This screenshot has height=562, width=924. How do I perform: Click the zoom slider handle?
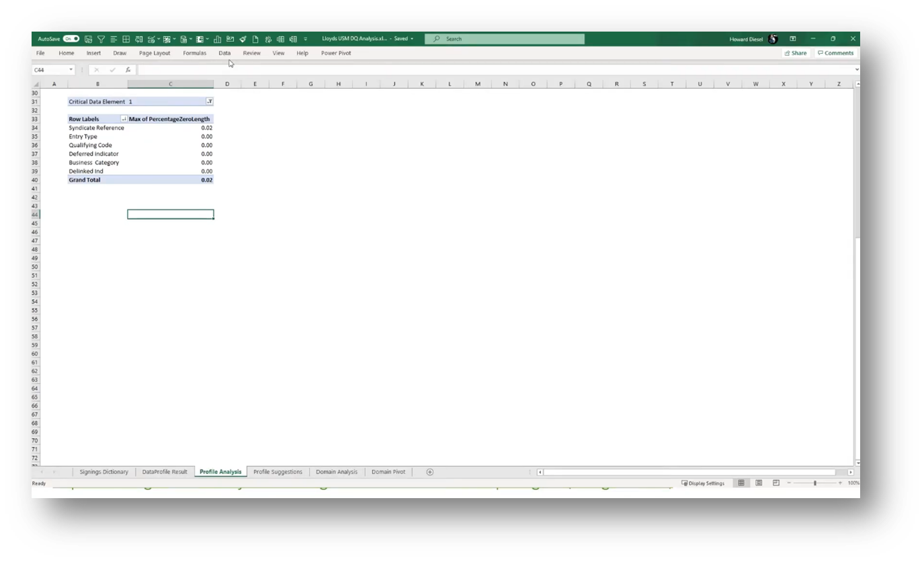(815, 483)
